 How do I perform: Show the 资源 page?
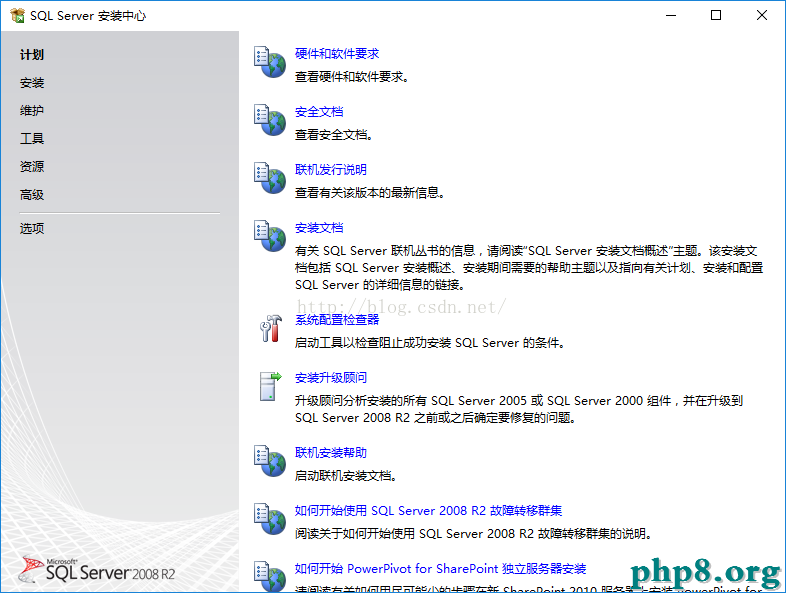32,166
